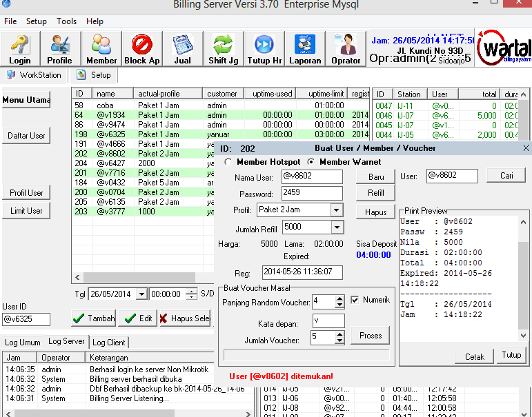Click the Shift Jg icon
This screenshot has width=532, height=417.
223,44
